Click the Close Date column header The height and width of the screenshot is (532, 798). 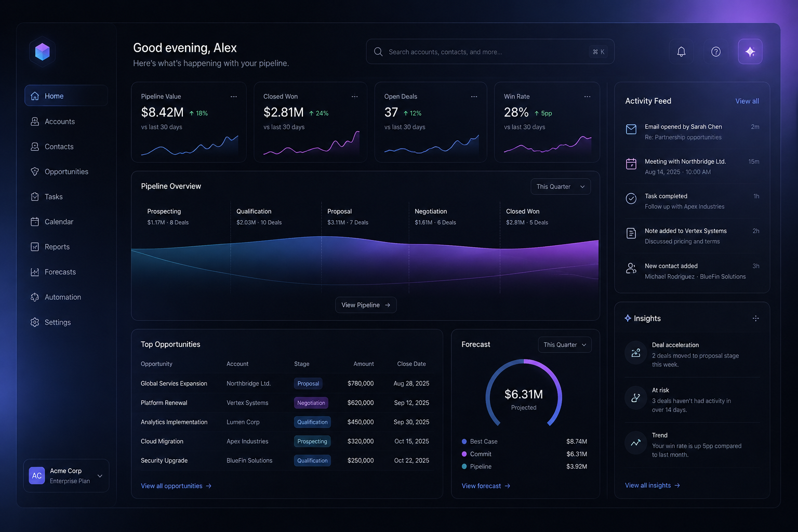click(411, 364)
